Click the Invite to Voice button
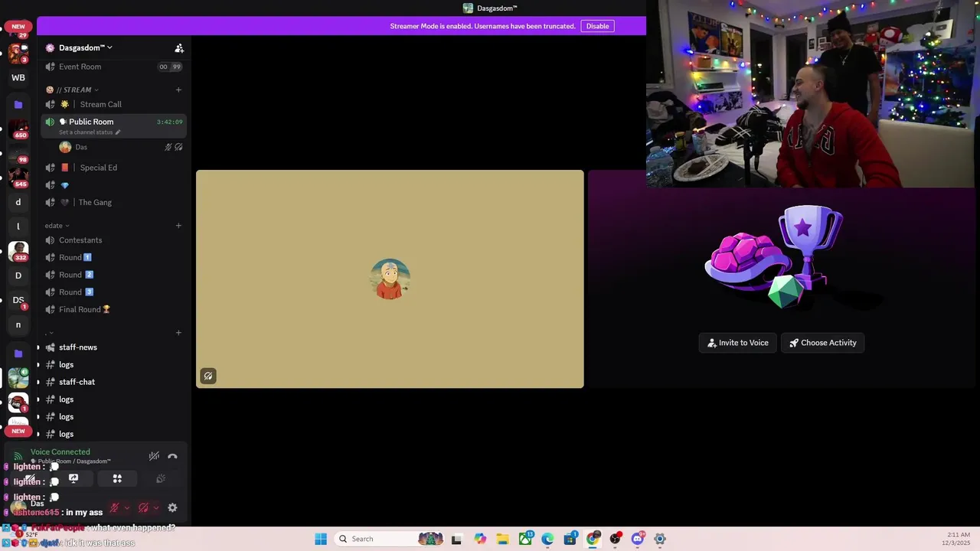This screenshot has height=551, width=980. [738, 343]
